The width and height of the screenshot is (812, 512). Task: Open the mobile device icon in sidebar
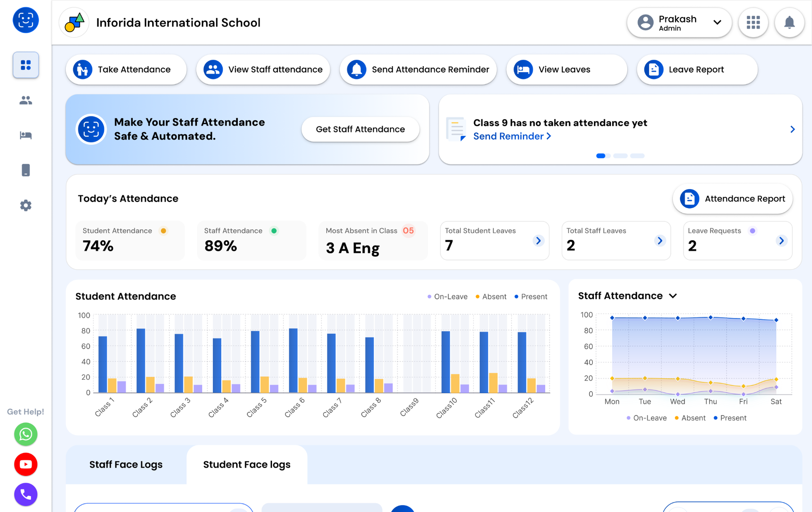point(26,170)
